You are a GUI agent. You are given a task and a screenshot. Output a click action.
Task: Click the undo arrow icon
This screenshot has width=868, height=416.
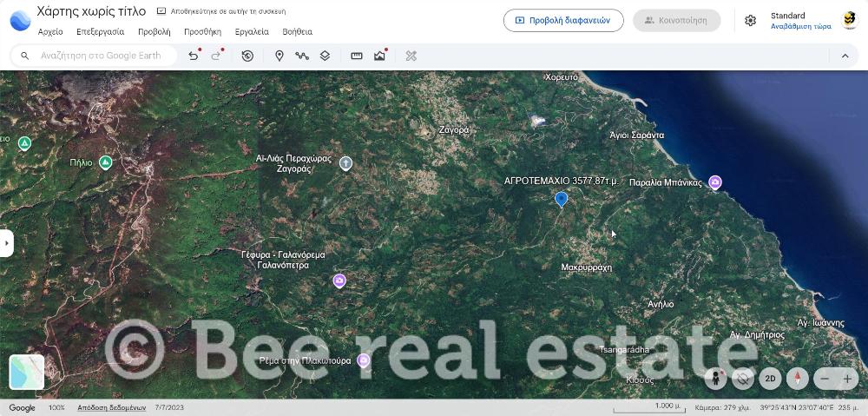(193, 56)
